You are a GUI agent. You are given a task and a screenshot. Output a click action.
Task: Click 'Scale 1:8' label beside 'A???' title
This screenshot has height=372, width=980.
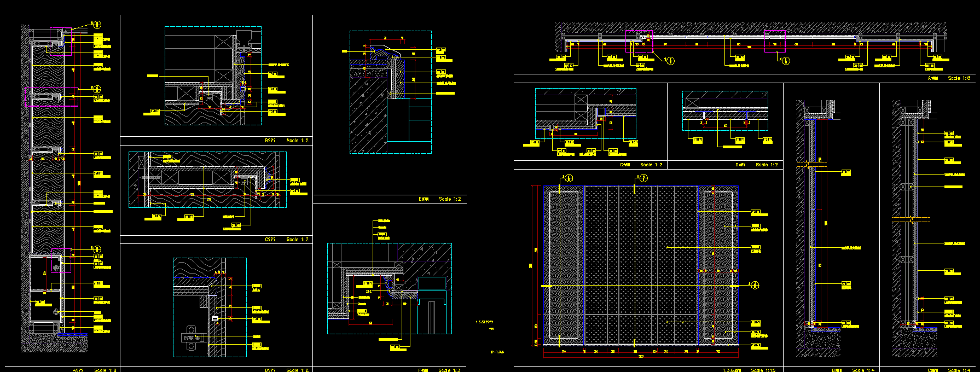click(106, 370)
